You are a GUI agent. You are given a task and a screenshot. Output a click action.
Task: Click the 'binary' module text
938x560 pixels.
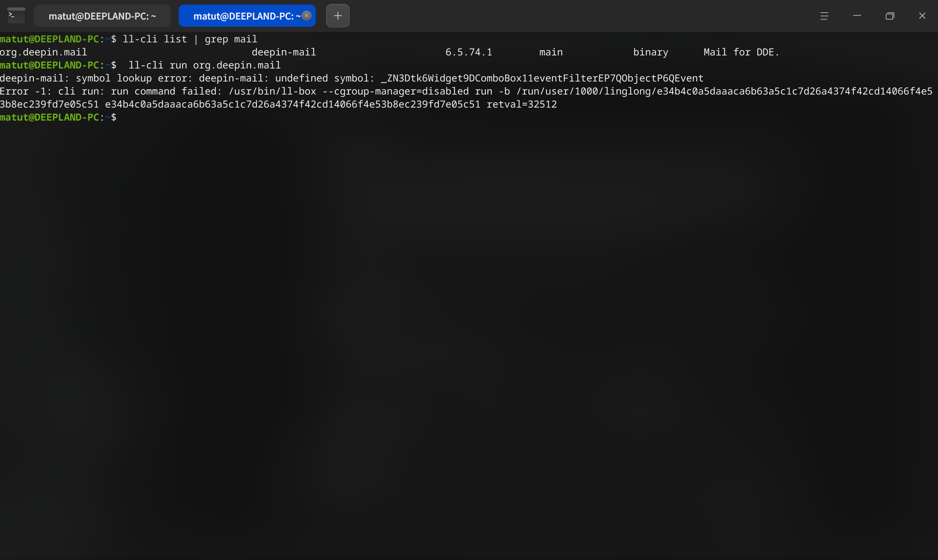coord(651,52)
